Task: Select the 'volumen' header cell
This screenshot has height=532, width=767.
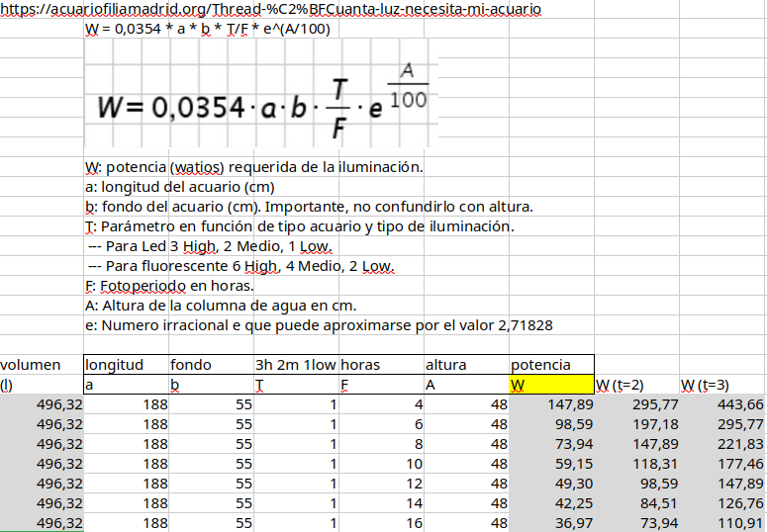Action: [x=42, y=365]
